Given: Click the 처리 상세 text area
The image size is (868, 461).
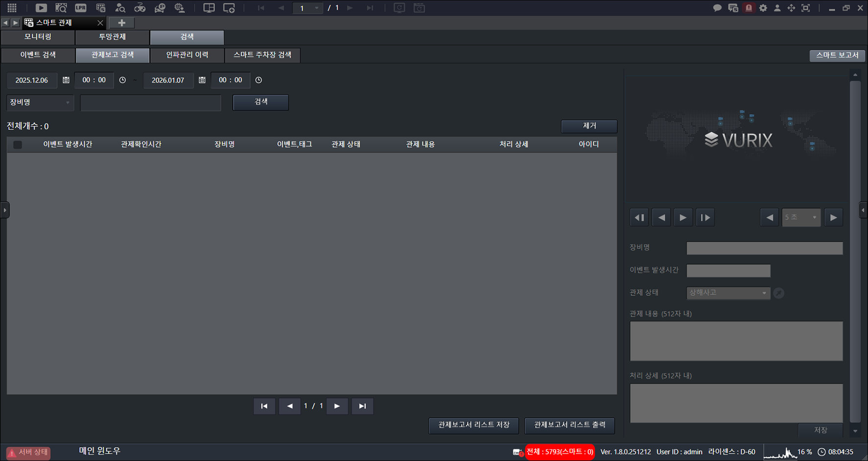Looking at the screenshot, I should pyautogui.click(x=736, y=403).
